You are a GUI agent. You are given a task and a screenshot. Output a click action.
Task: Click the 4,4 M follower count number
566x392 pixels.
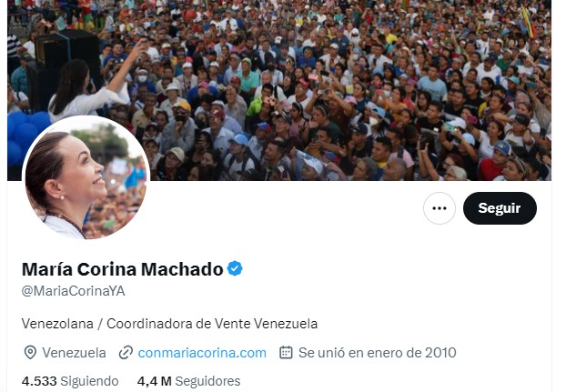(x=154, y=381)
